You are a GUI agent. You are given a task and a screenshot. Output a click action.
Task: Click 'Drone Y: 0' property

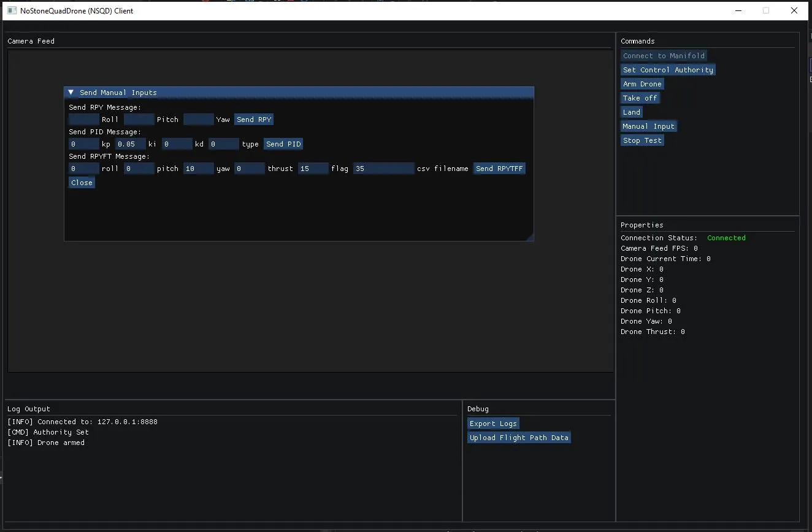[642, 279]
